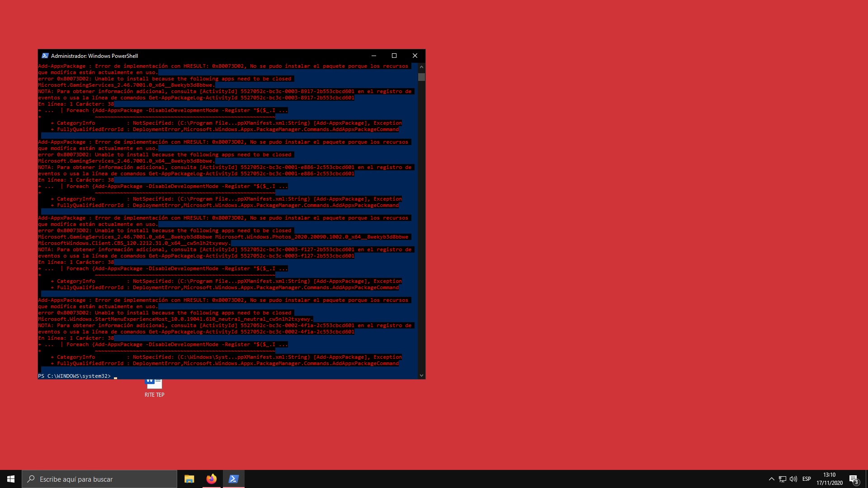The height and width of the screenshot is (488, 868).
Task: Maximize the PowerShell window
Action: [x=394, y=56]
